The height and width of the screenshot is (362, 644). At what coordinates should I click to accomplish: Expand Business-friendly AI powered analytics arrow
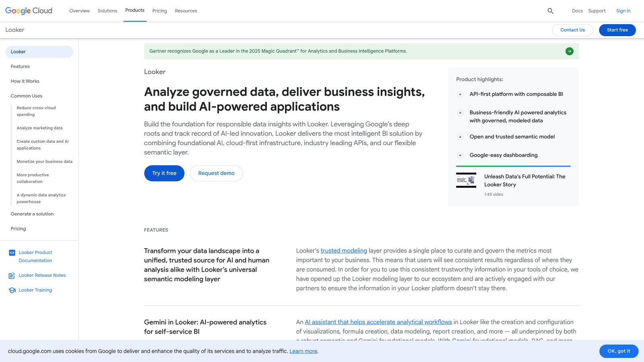460,113
